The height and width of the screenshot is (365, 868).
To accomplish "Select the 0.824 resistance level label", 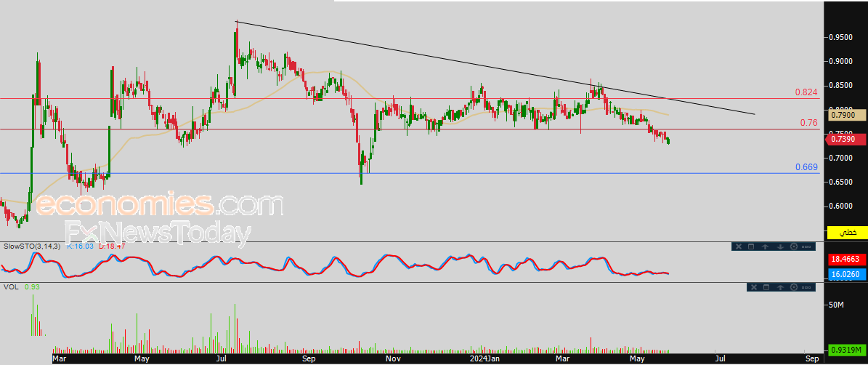I will tap(806, 92).
